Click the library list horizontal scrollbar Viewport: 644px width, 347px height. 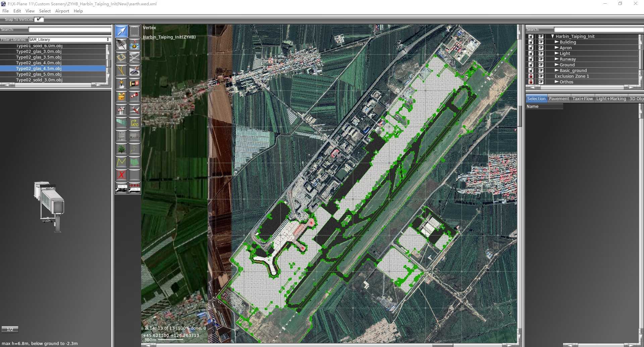(53, 85)
